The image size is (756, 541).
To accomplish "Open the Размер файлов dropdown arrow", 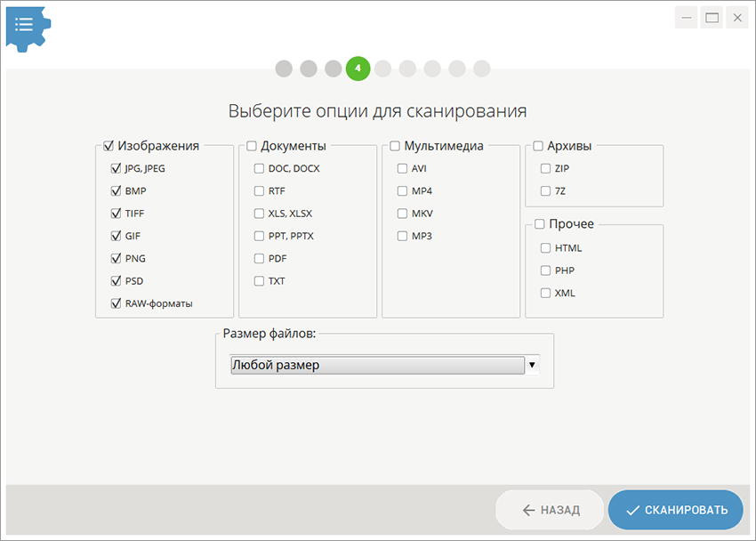I will pos(532,365).
